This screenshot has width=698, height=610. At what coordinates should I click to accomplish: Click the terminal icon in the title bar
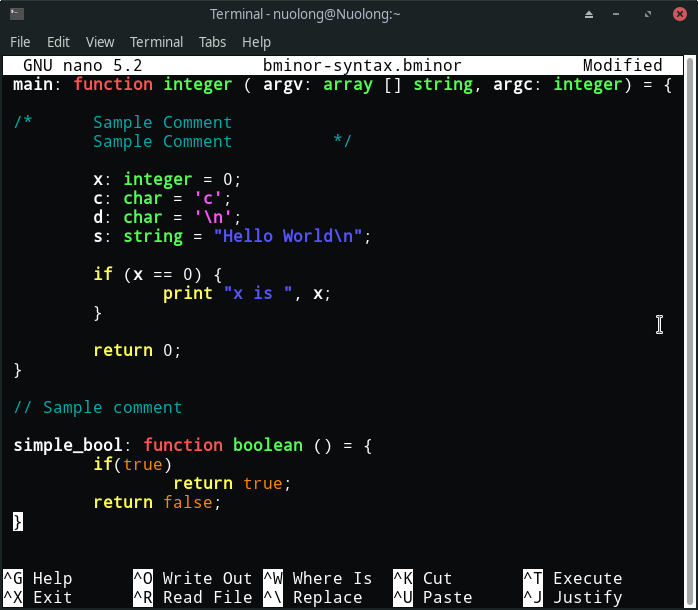pos(17,14)
